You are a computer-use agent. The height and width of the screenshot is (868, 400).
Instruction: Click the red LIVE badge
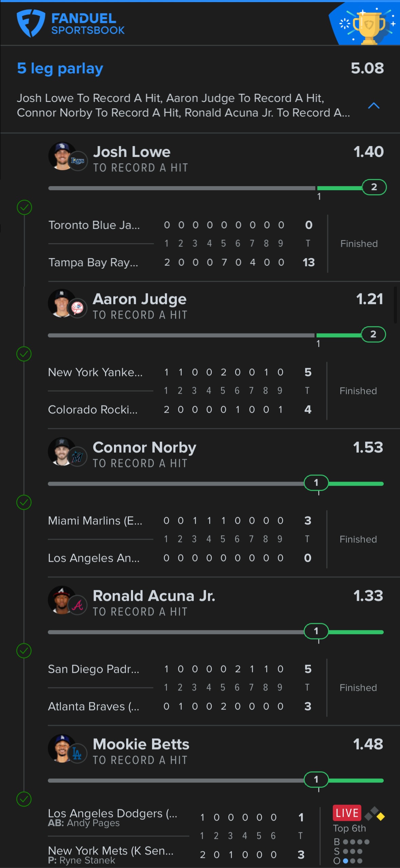[x=347, y=813]
